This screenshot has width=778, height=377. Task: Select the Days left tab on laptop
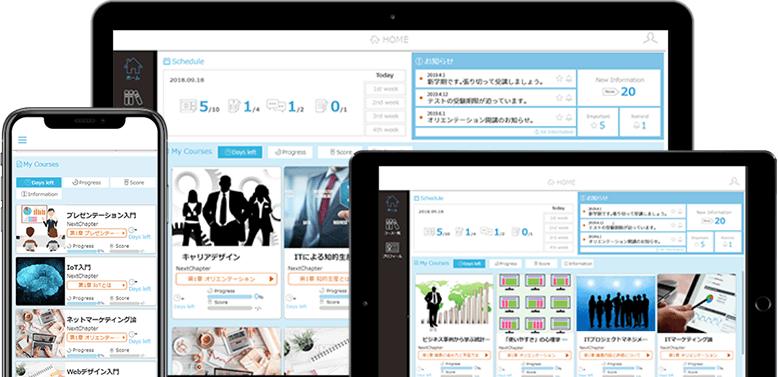[x=240, y=152]
